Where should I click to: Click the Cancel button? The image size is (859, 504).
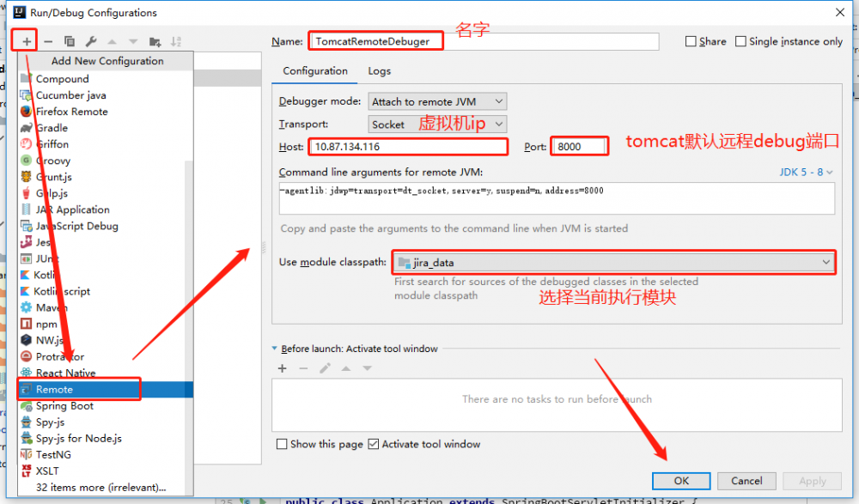point(746,481)
